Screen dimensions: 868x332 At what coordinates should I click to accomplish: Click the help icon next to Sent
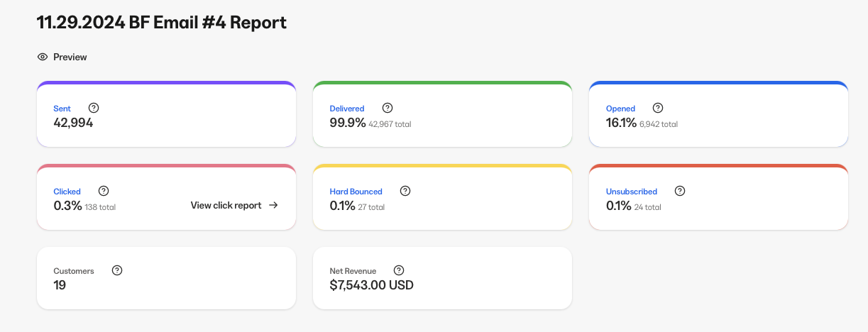(x=94, y=108)
